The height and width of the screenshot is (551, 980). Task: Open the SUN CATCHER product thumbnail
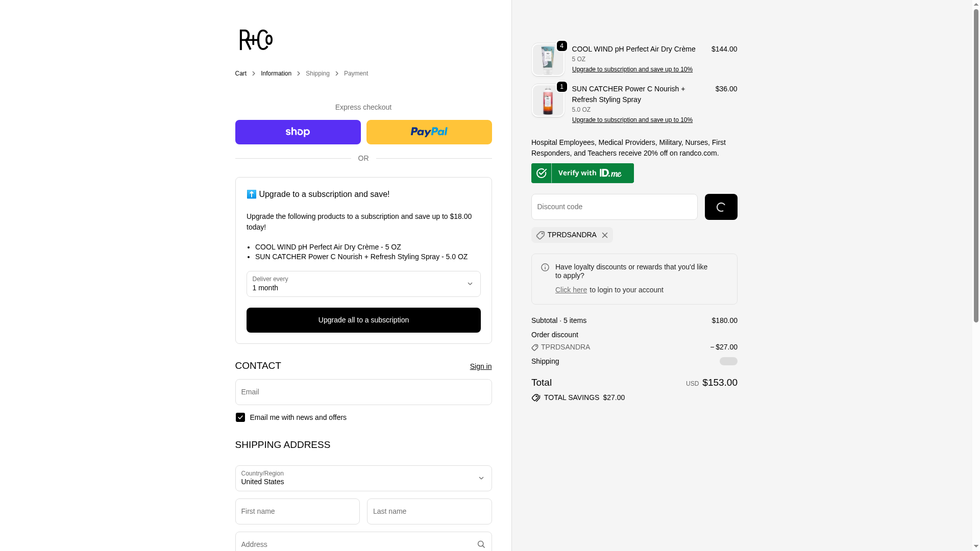(548, 101)
